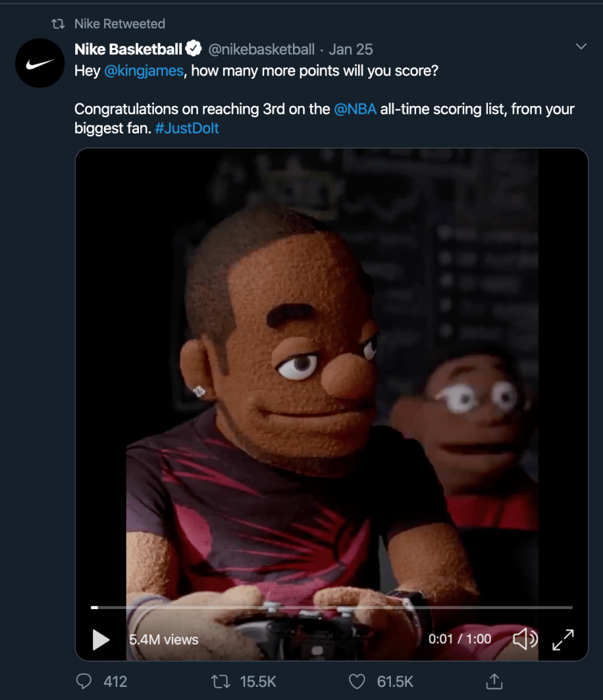The image size is (603, 700).
Task: Open the @NBA mention link
Action: click(355, 109)
